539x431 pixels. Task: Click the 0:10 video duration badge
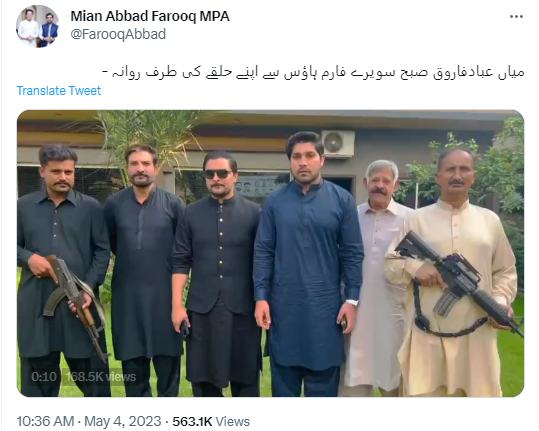(x=44, y=377)
